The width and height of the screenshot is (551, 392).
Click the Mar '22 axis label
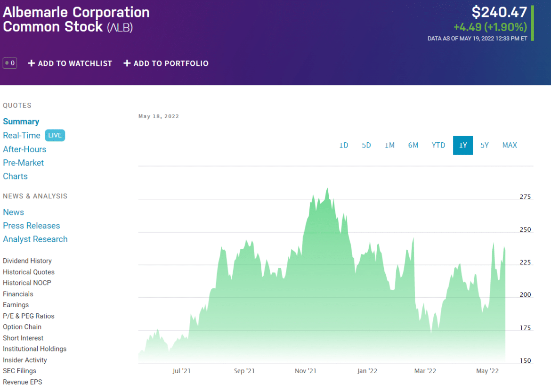[x=425, y=371]
